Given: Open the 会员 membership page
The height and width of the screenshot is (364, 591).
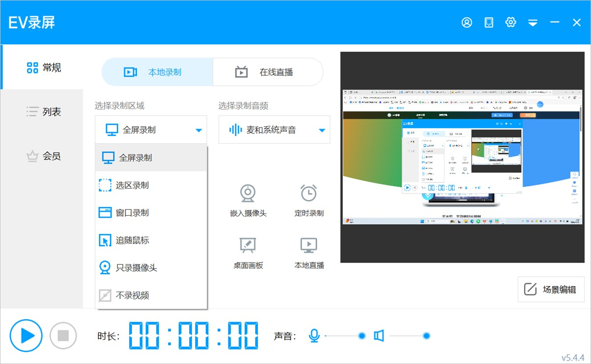Looking at the screenshot, I should 43,156.
